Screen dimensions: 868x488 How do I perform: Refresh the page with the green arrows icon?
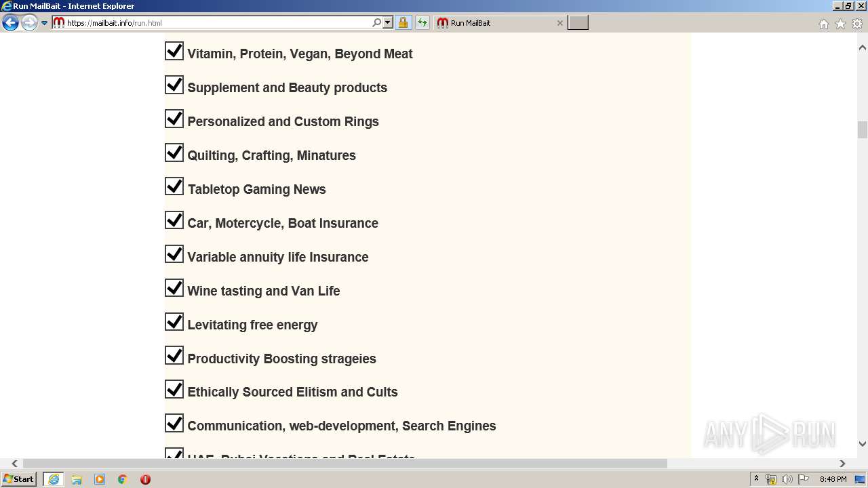pyautogui.click(x=422, y=22)
